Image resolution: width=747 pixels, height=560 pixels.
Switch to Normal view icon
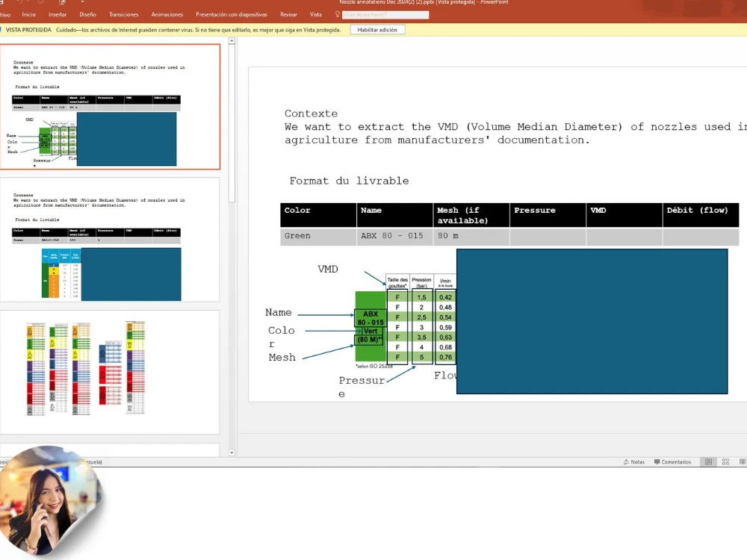click(x=708, y=462)
